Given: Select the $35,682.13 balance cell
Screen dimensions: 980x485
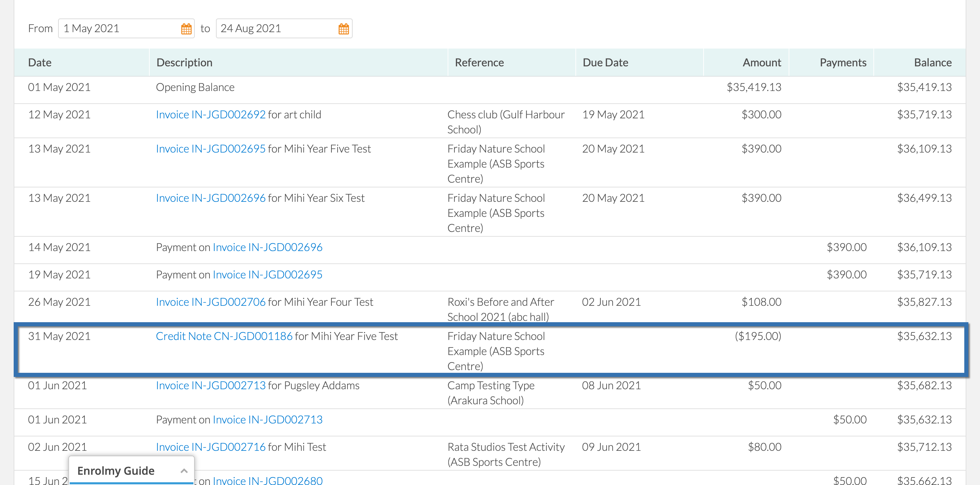Looking at the screenshot, I should tap(924, 385).
